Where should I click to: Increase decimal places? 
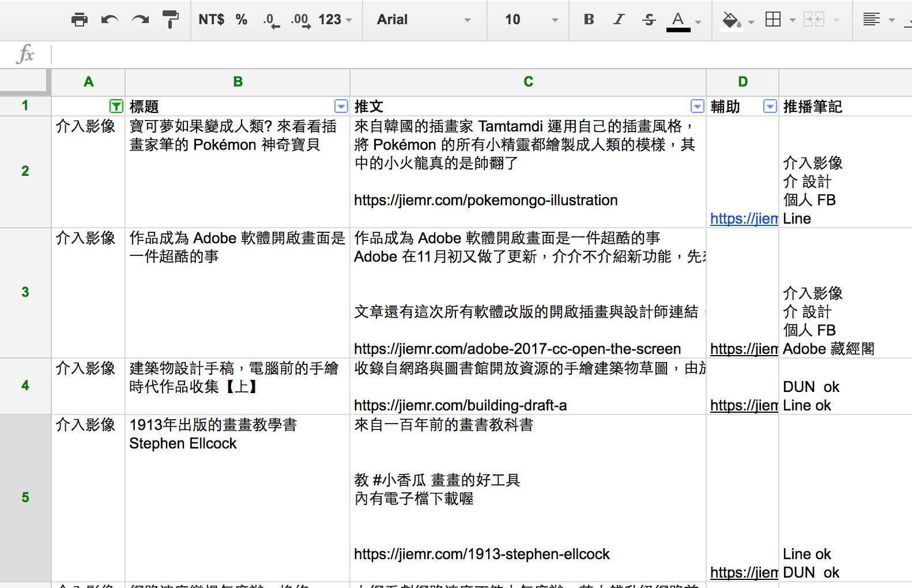tap(300, 20)
